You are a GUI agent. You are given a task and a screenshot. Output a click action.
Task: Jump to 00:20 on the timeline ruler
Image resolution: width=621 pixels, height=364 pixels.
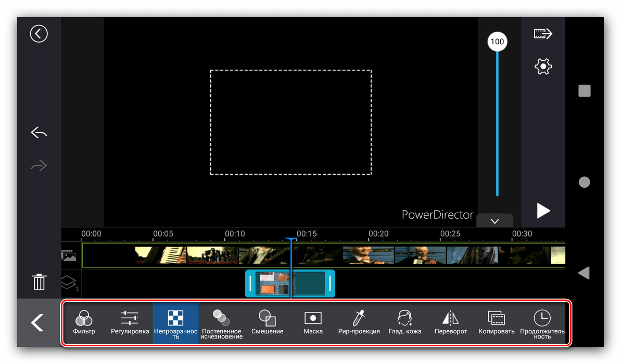378,234
